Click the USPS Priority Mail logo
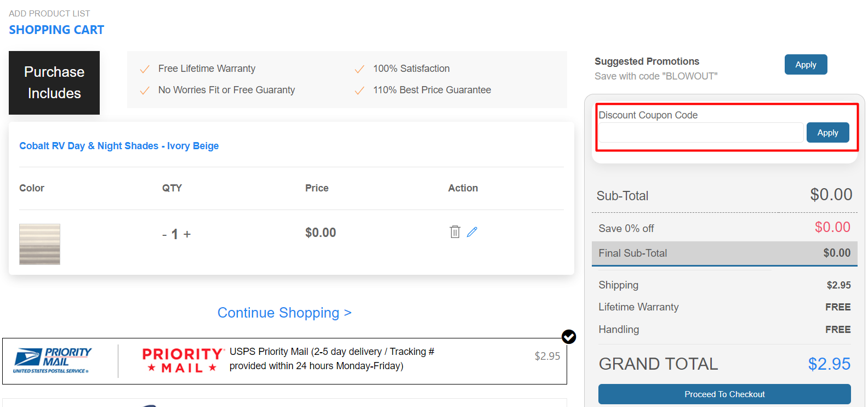 pos(53,360)
